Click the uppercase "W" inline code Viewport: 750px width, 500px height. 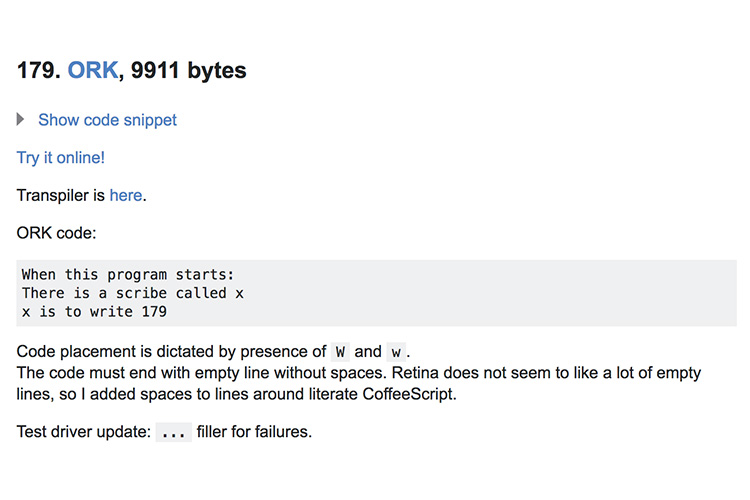coord(340,352)
